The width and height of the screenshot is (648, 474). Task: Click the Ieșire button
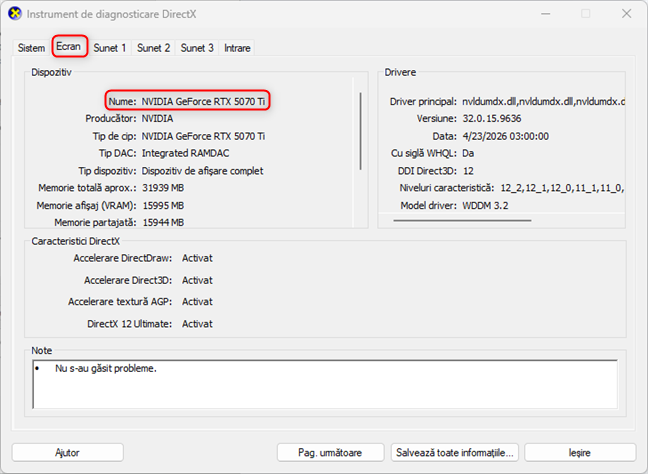[x=580, y=453]
